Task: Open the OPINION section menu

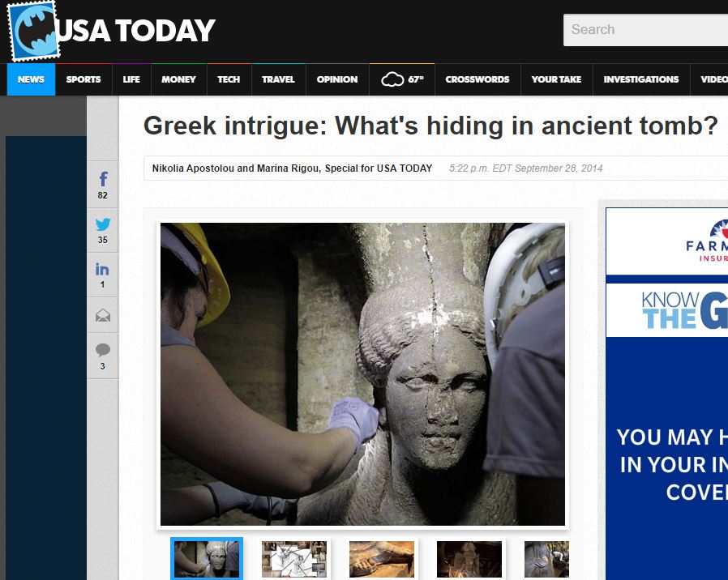Action: point(336,79)
